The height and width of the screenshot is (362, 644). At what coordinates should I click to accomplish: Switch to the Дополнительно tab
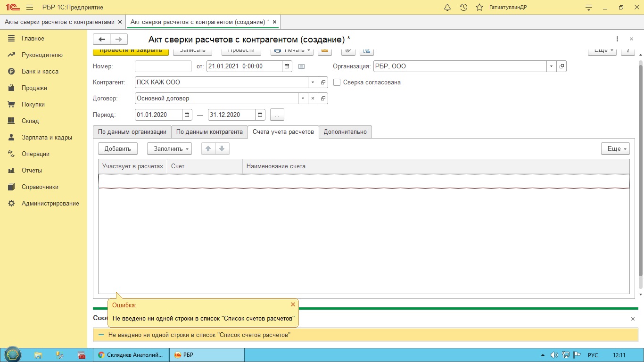pyautogui.click(x=345, y=132)
